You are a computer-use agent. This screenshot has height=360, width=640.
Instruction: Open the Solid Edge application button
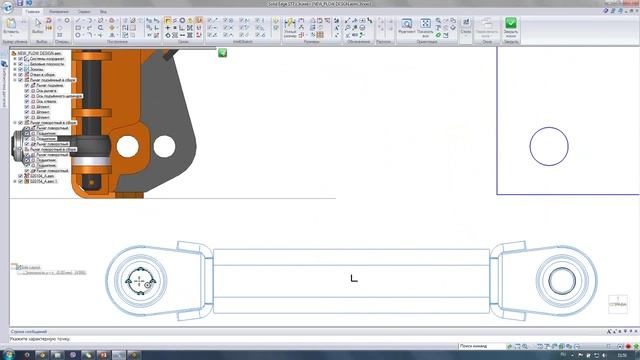click(x=7, y=7)
